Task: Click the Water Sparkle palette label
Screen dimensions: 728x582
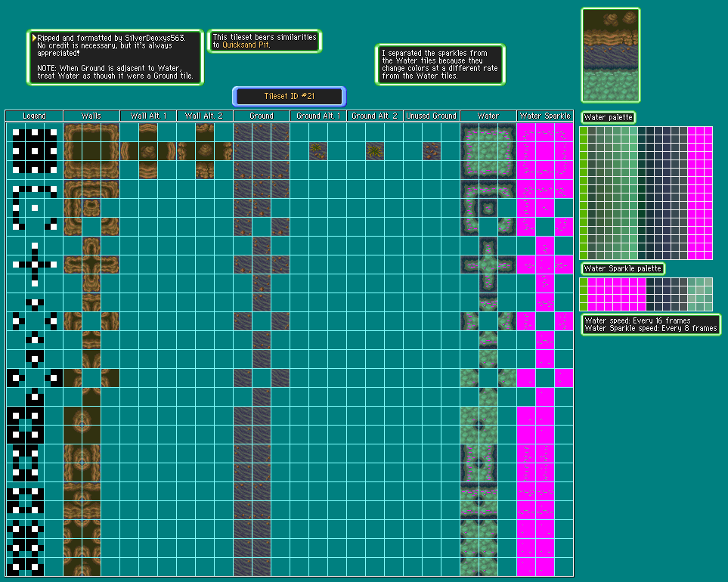Action: pos(623,269)
